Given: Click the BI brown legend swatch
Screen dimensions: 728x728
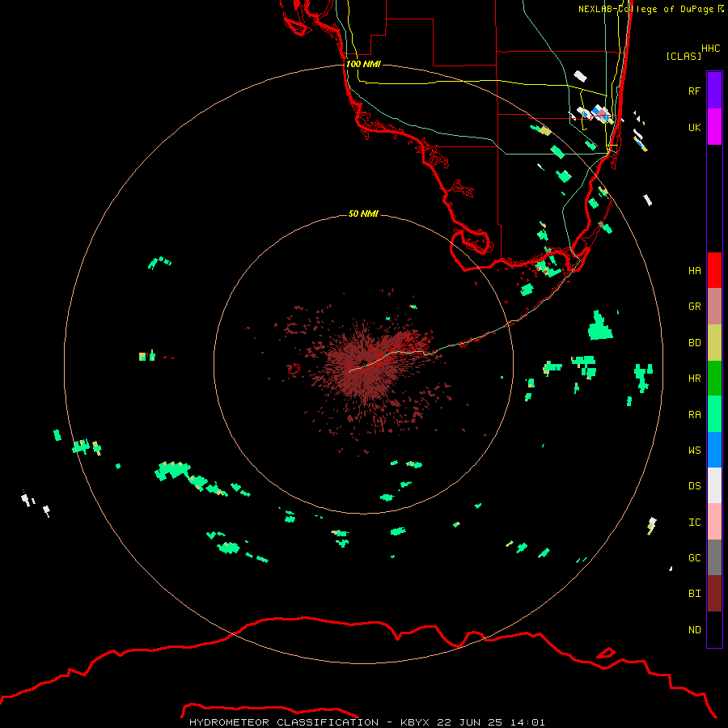Looking at the screenshot, I should 714,594.
